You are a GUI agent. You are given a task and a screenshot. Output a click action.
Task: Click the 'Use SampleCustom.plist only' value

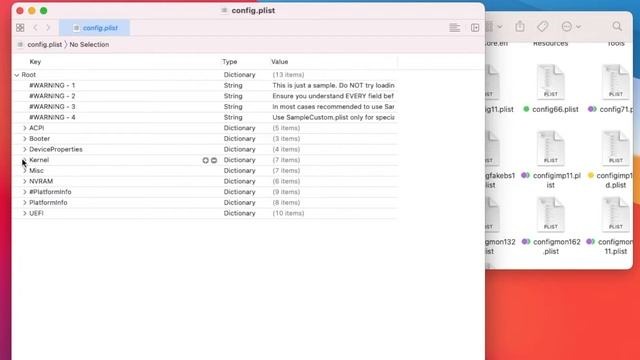[x=333, y=117]
